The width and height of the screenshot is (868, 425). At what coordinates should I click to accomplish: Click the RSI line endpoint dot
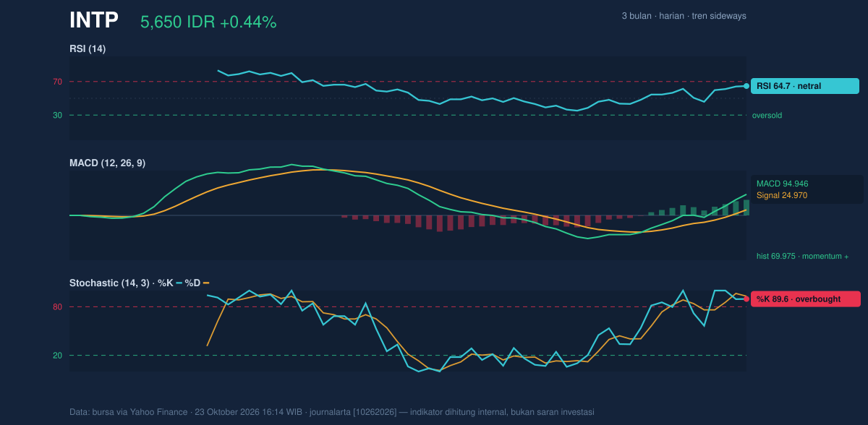point(746,86)
